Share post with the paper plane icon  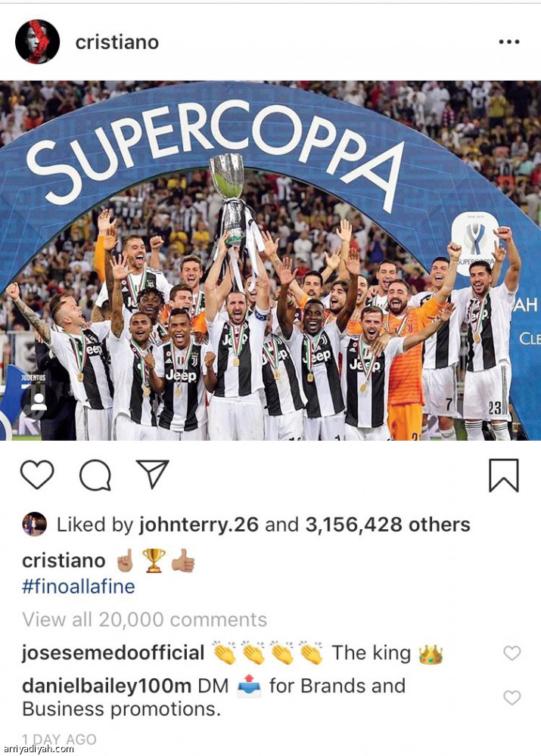(153, 474)
